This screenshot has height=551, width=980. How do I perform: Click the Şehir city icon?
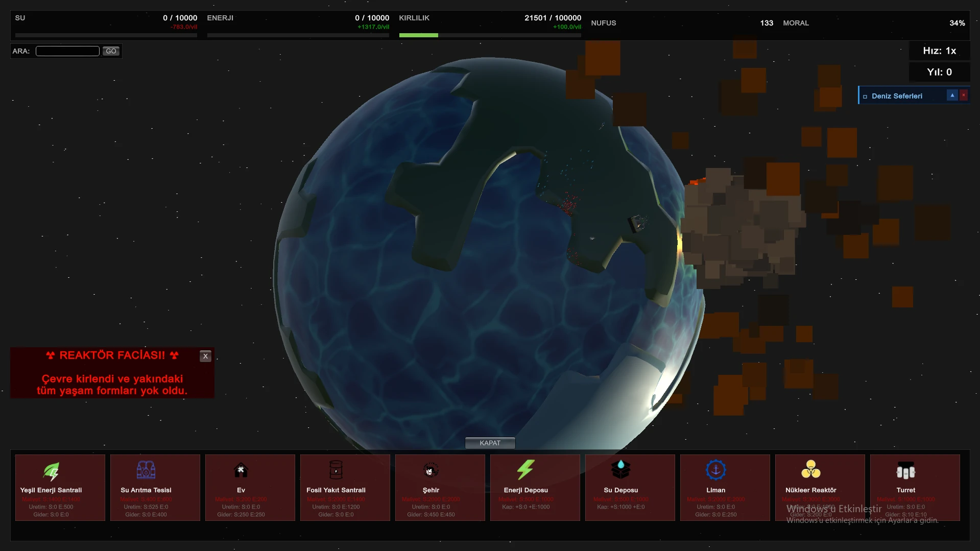point(431,470)
